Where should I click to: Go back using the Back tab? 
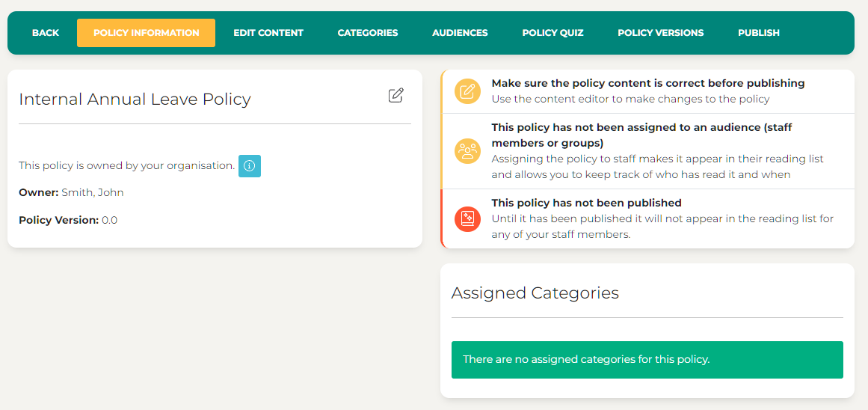pyautogui.click(x=46, y=33)
